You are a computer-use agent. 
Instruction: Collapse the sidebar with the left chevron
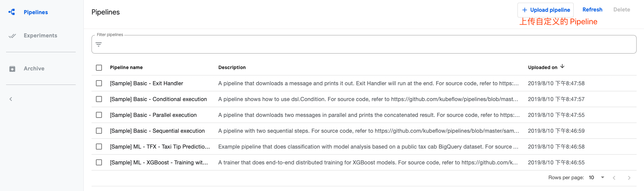coord(11,99)
